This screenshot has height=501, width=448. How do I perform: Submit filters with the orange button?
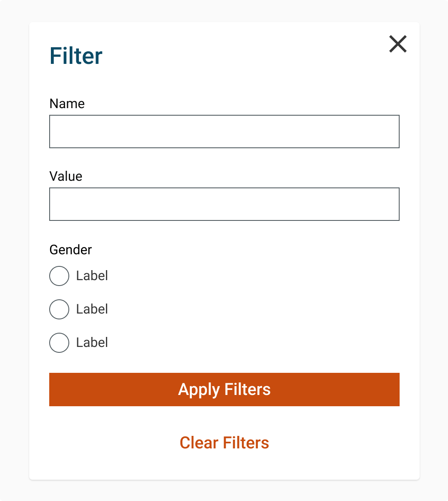(224, 390)
